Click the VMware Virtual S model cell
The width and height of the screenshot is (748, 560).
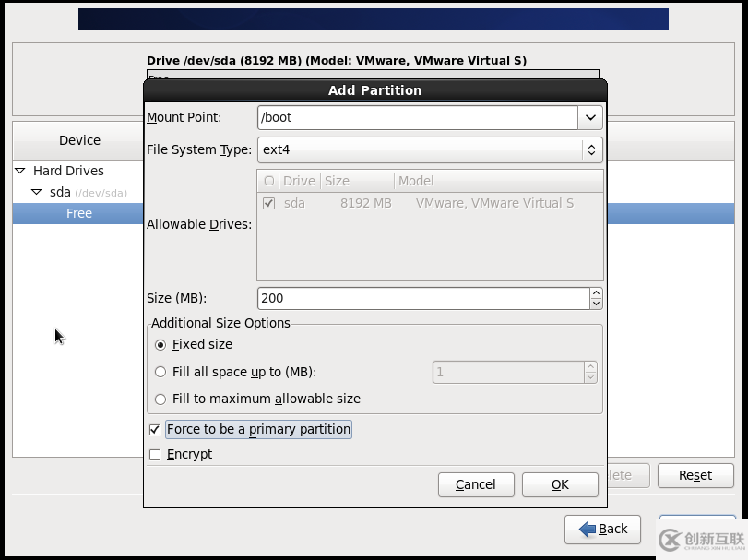point(494,204)
